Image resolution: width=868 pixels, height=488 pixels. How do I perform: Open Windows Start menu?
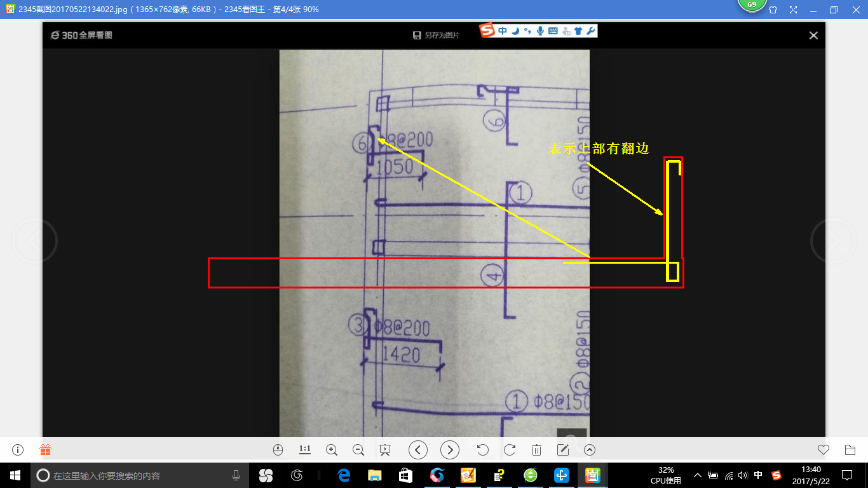click(x=15, y=475)
